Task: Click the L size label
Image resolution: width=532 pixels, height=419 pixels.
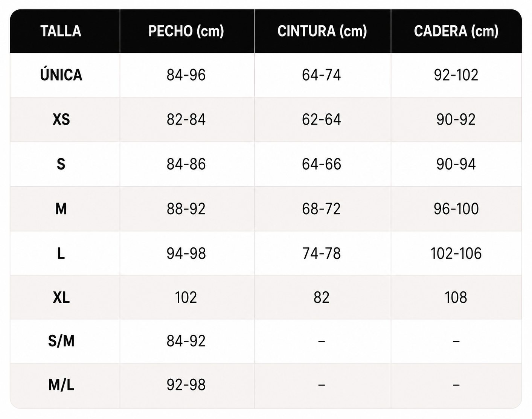Action: pyautogui.click(x=61, y=253)
